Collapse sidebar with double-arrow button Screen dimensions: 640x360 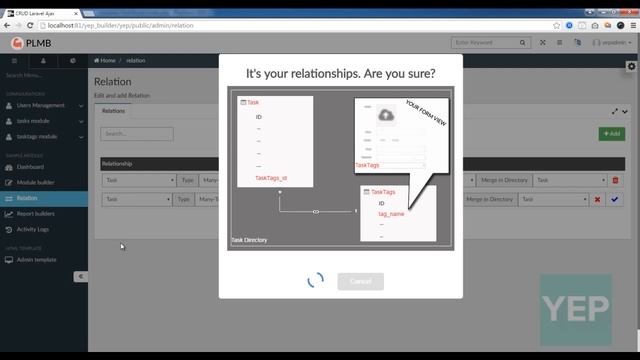coord(81,276)
